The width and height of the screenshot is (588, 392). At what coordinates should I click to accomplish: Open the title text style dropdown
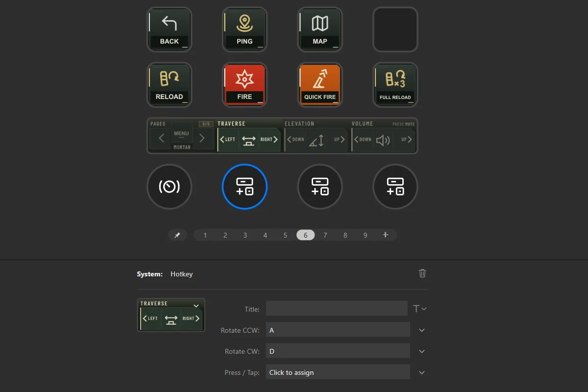(420, 309)
